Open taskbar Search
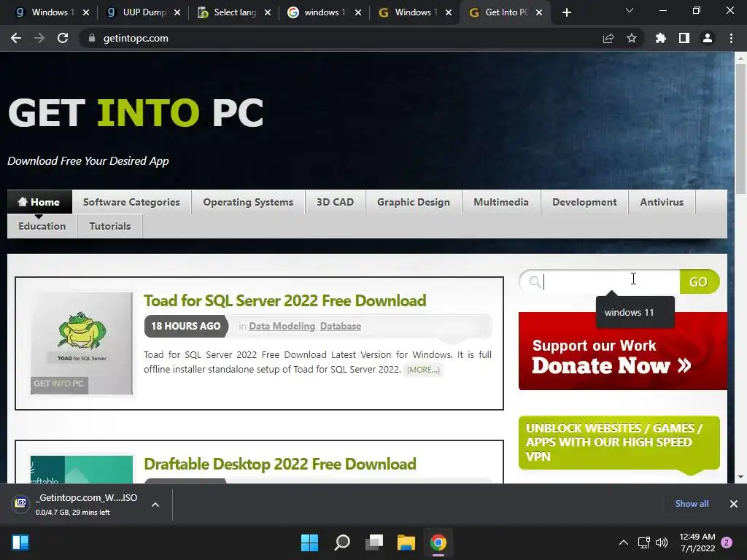 (x=342, y=542)
